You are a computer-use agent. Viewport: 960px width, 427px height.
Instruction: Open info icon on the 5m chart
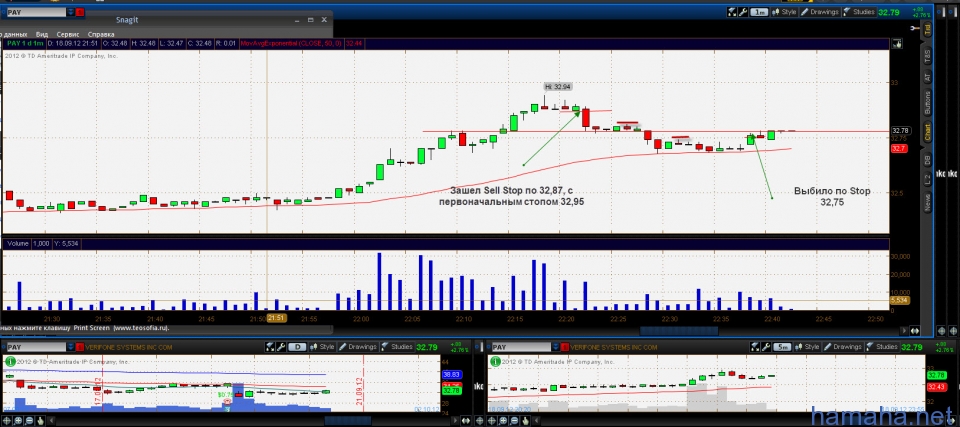pyautogui.click(x=495, y=361)
